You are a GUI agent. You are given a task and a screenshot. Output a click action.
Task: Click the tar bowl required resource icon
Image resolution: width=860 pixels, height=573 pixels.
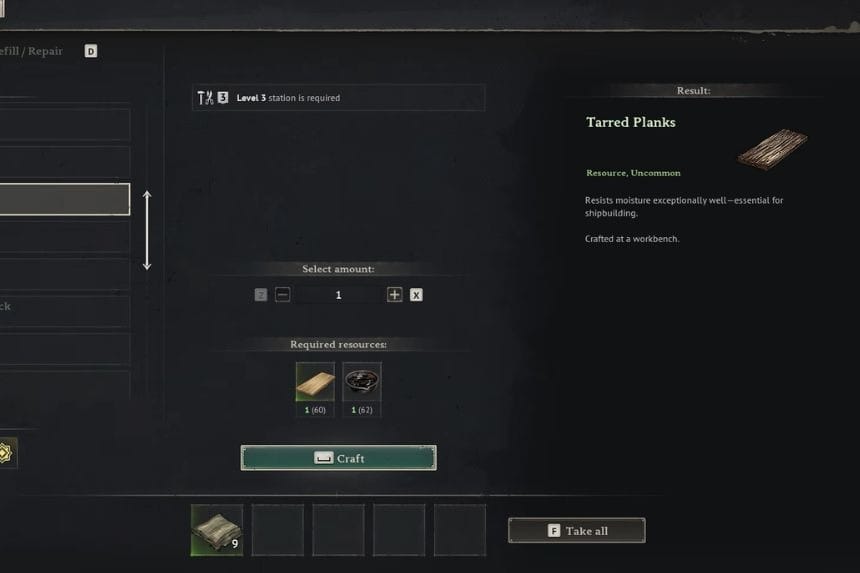[361, 382]
